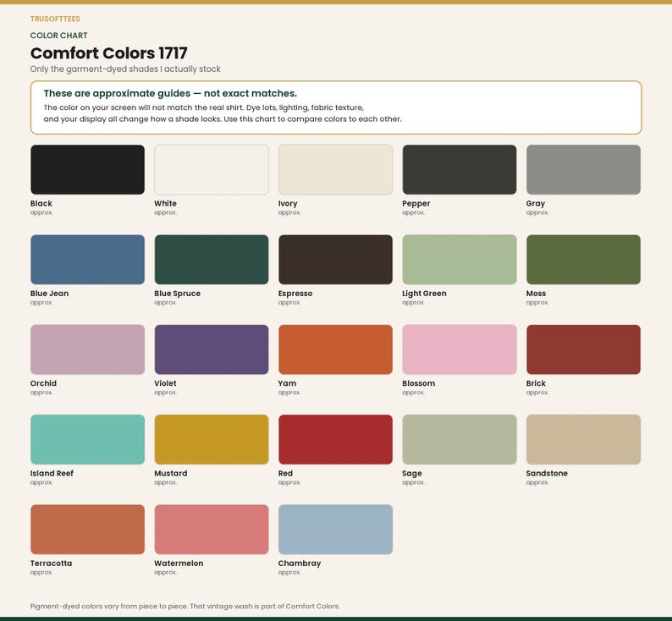Viewport: 672px width, 621px height.
Task: Select the Sandstone color swatch
Action: [x=583, y=439]
